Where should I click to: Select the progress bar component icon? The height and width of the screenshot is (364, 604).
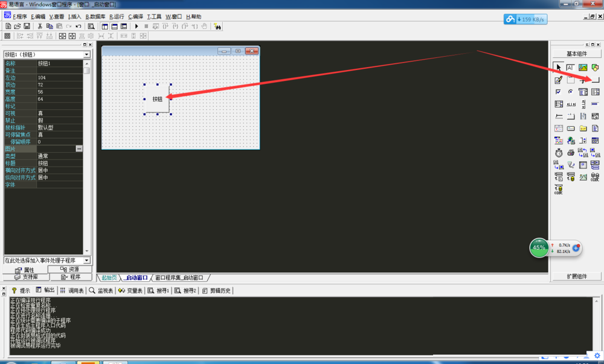[595, 104]
